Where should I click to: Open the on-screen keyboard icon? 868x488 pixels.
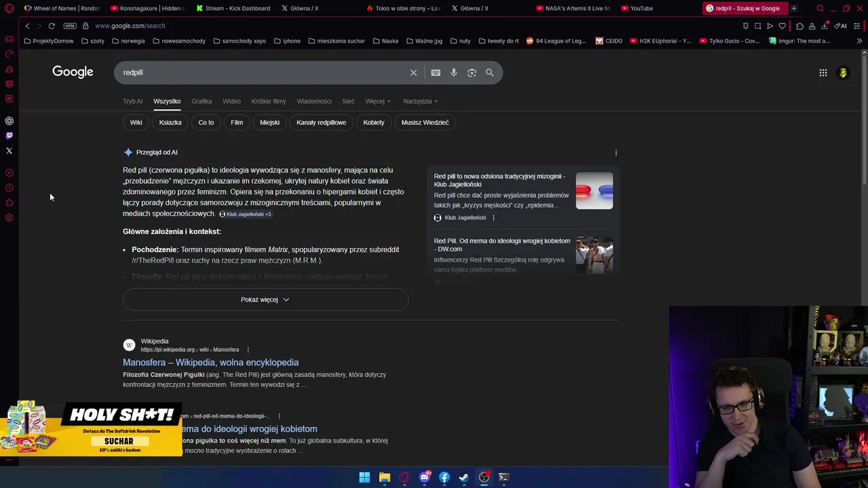point(436,73)
